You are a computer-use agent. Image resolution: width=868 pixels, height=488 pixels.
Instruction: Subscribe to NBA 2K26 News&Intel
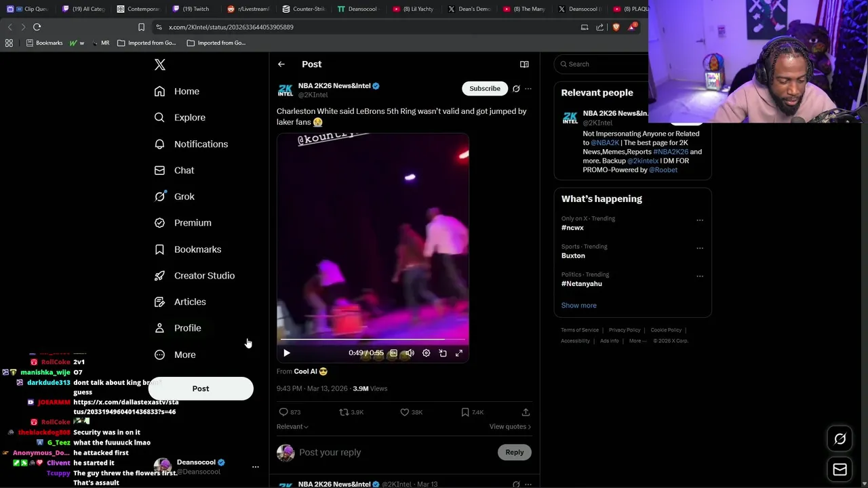pos(485,89)
